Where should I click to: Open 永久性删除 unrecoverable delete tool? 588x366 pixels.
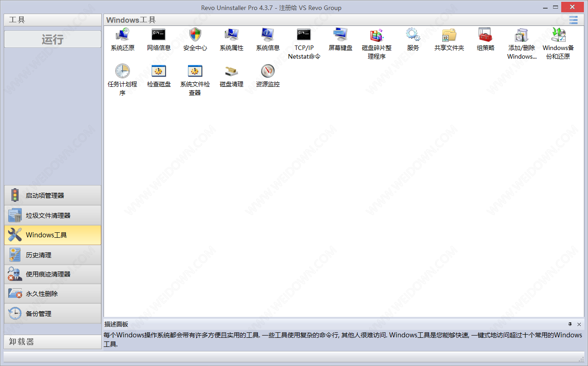(53, 294)
